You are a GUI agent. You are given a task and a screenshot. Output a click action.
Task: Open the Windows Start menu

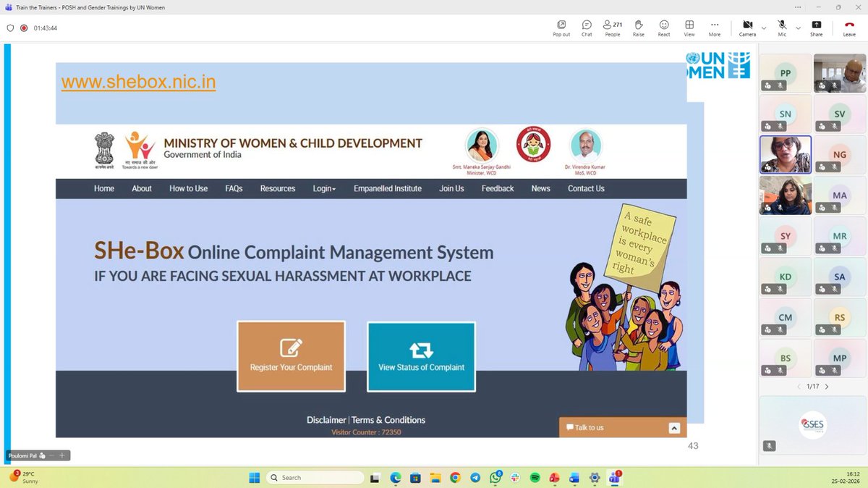pos(254,478)
